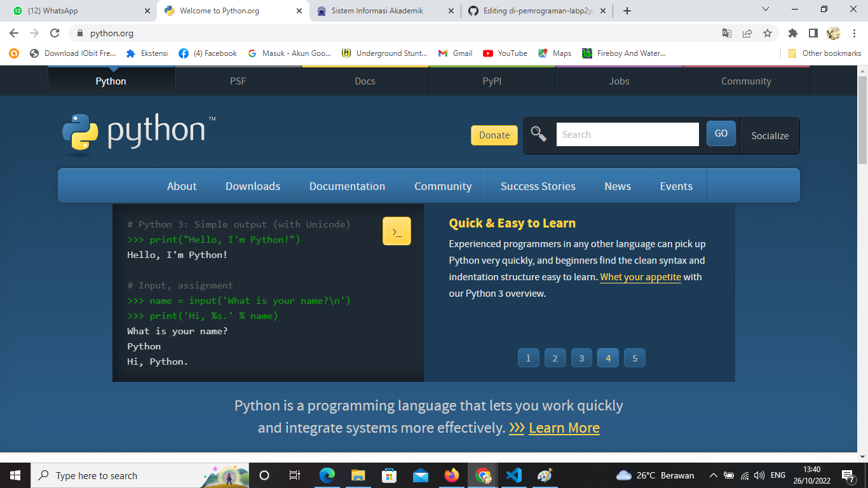Switch to the WhatsApp tab
Viewport: 868px width, 488px height.
coord(81,11)
